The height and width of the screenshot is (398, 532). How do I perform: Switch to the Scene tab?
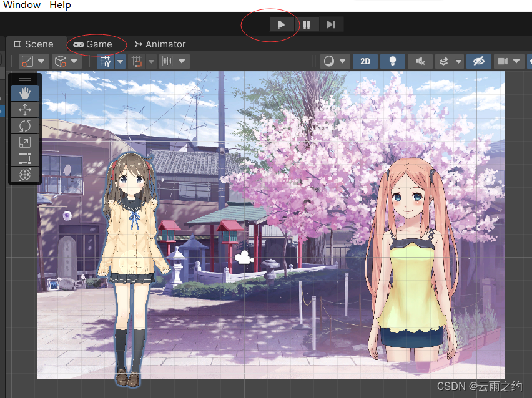point(33,44)
